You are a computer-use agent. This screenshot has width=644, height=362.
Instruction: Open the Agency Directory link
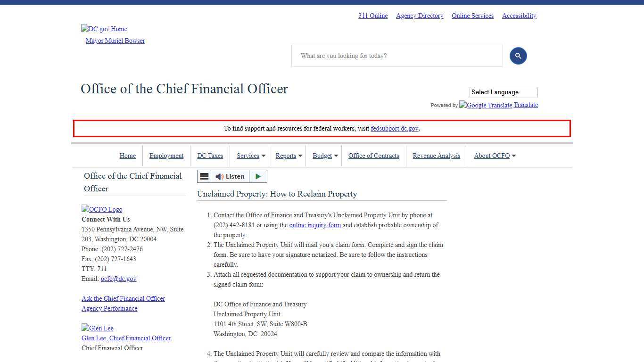point(420,16)
